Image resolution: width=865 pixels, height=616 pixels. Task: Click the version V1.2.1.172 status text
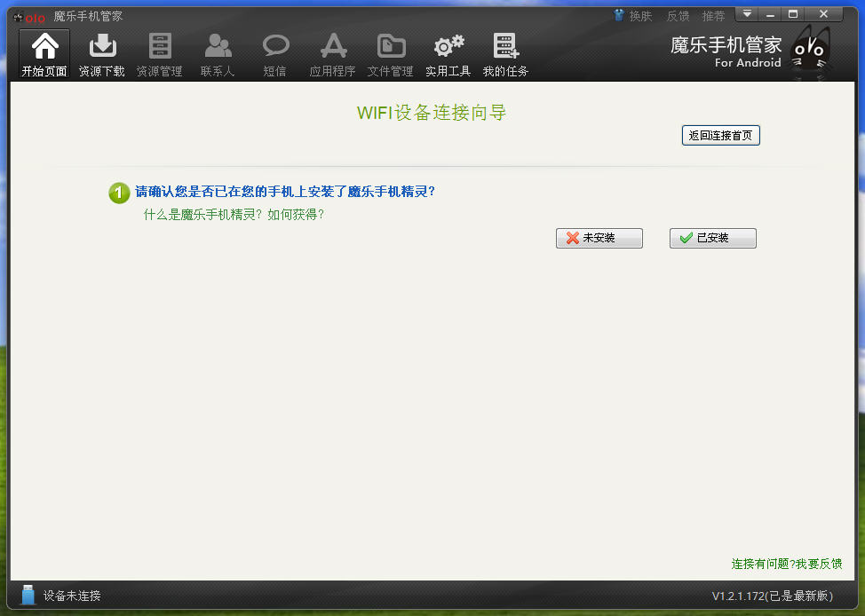click(x=773, y=596)
